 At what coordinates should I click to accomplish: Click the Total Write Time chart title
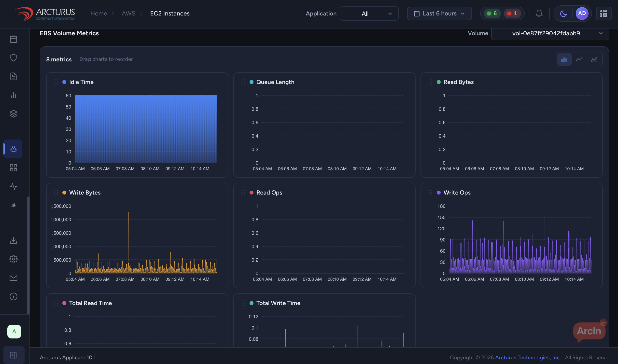[278, 303]
